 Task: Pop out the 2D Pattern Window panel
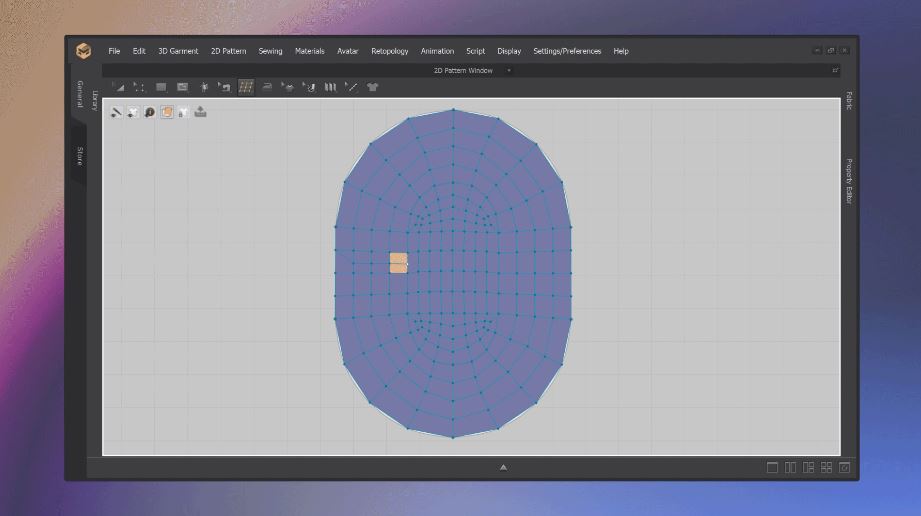pos(835,70)
